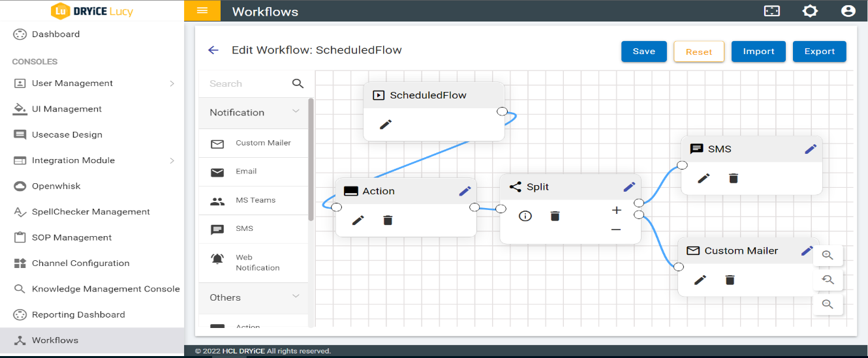Click the Reset button
The image size is (868, 358).
699,52
